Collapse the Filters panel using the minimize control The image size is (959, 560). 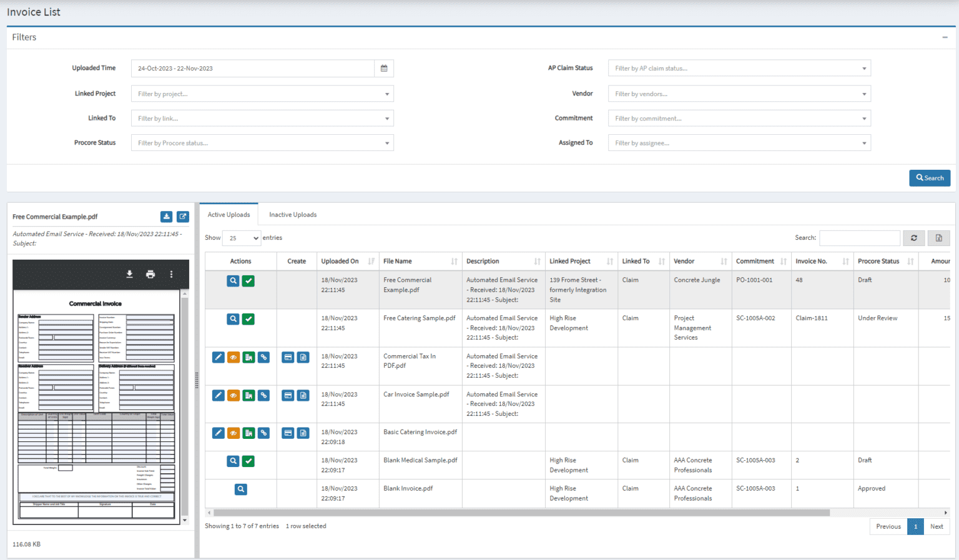point(944,37)
